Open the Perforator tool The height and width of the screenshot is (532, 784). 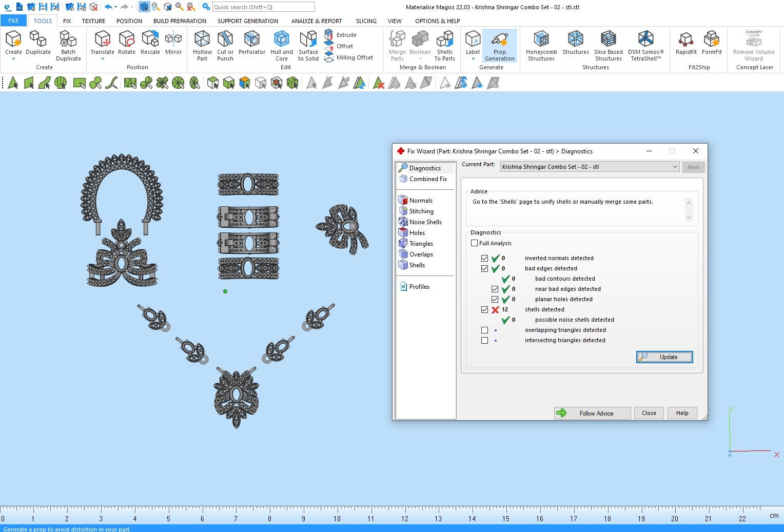251,40
